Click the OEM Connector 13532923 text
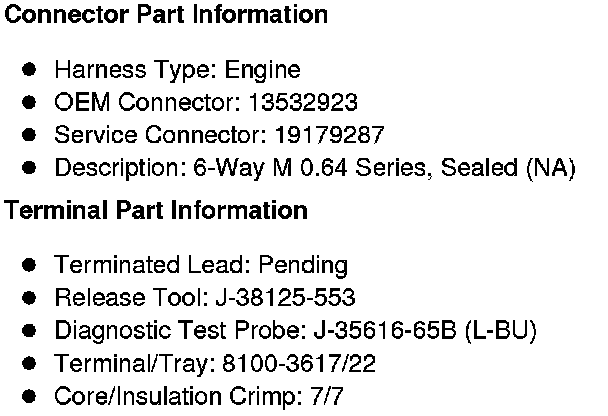The height and width of the screenshot is (416, 608). click(206, 103)
